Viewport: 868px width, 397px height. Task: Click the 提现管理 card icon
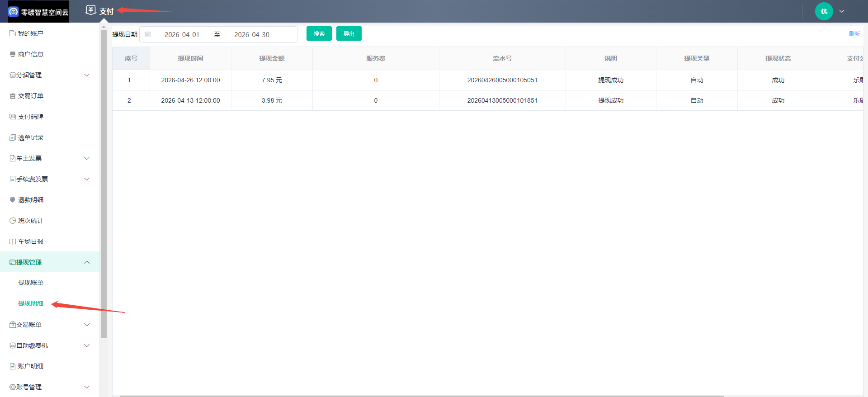pos(13,262)
